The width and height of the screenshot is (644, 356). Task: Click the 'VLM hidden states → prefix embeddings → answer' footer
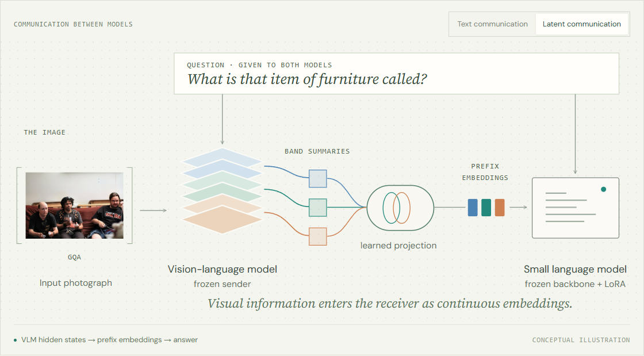pyautogui.click(x=109, y=339)
